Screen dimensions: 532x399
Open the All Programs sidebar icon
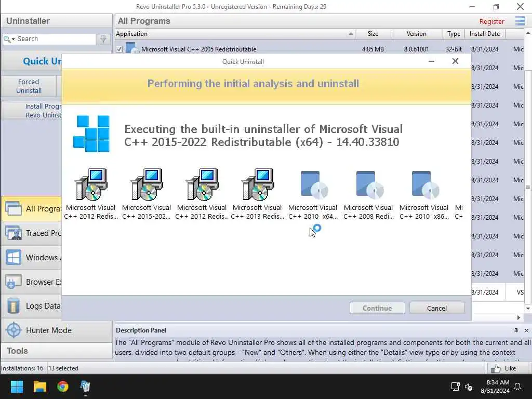pyautogui.click(x=14, y=208)
